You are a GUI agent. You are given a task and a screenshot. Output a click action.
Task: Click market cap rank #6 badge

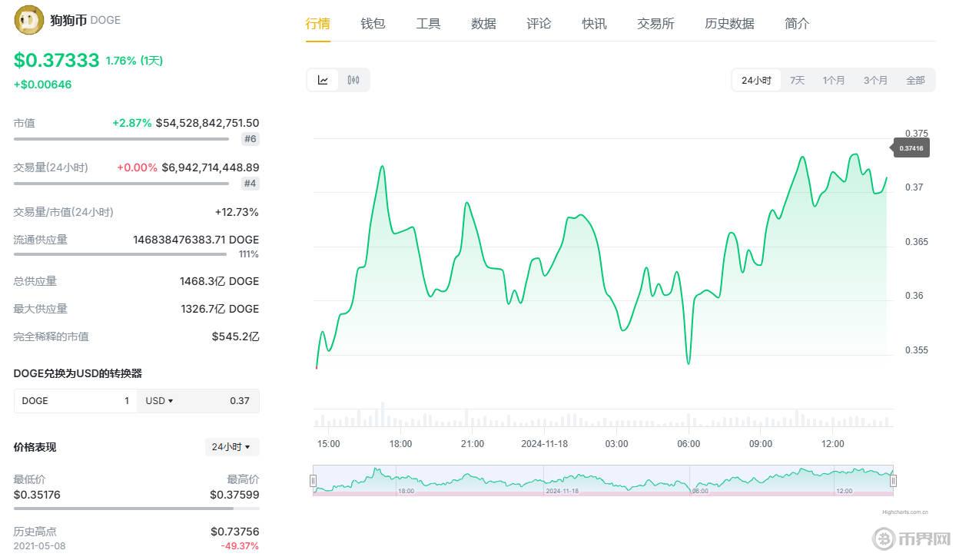click(250, 139)
